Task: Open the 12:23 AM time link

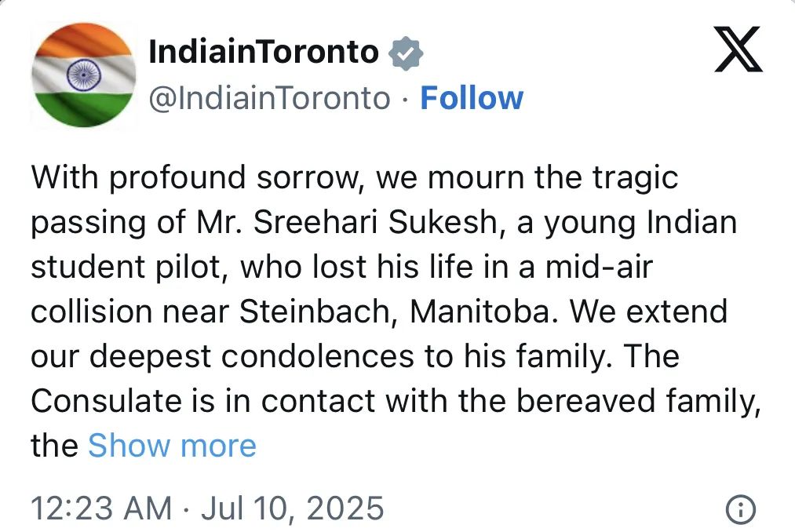Action: coord(101,508)
